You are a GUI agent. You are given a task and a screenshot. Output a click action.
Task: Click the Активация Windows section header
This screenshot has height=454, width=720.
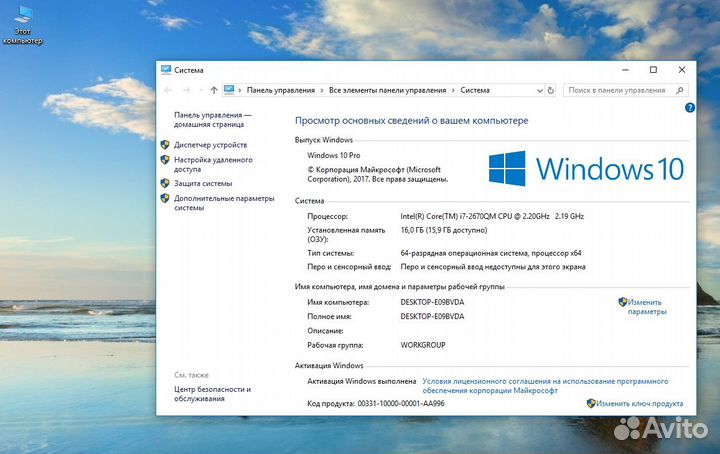pos(329,365)
